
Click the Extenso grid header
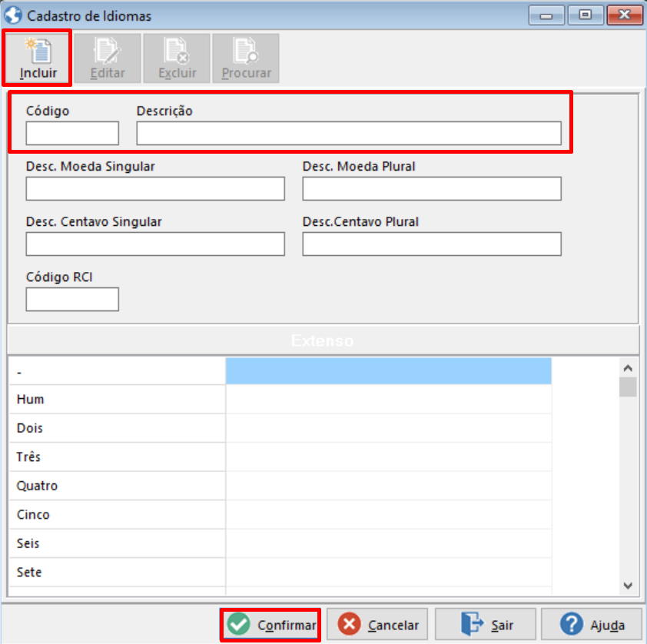(323, 340)
